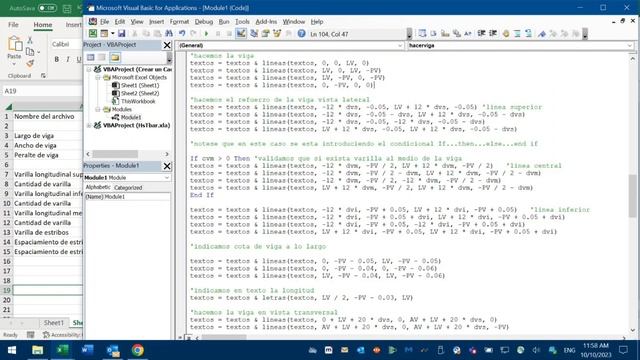This screenshot has width=640, height=360.
Task: Click View Code icon in Project pane
Action: [x=91, y=58]
